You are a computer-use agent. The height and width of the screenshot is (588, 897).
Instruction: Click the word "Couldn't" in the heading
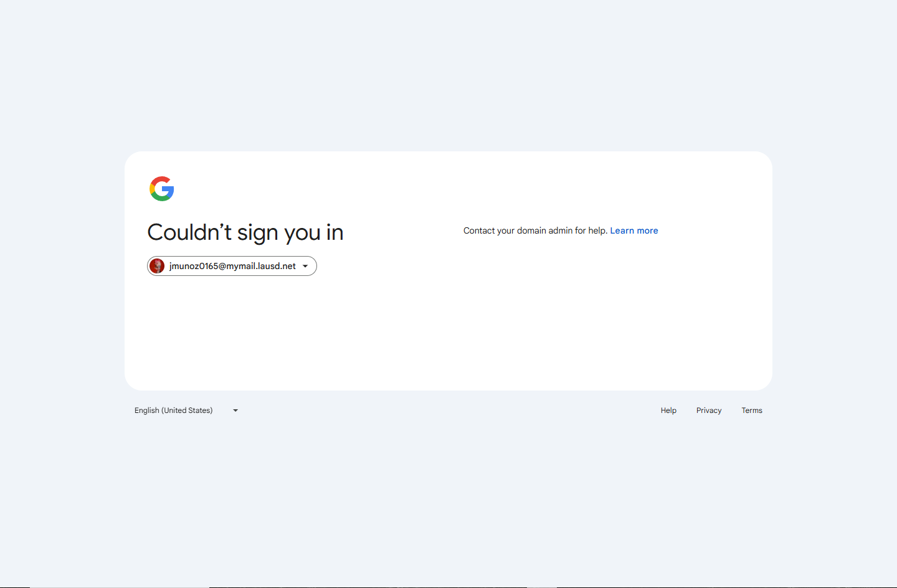click(x=189, y=232)
